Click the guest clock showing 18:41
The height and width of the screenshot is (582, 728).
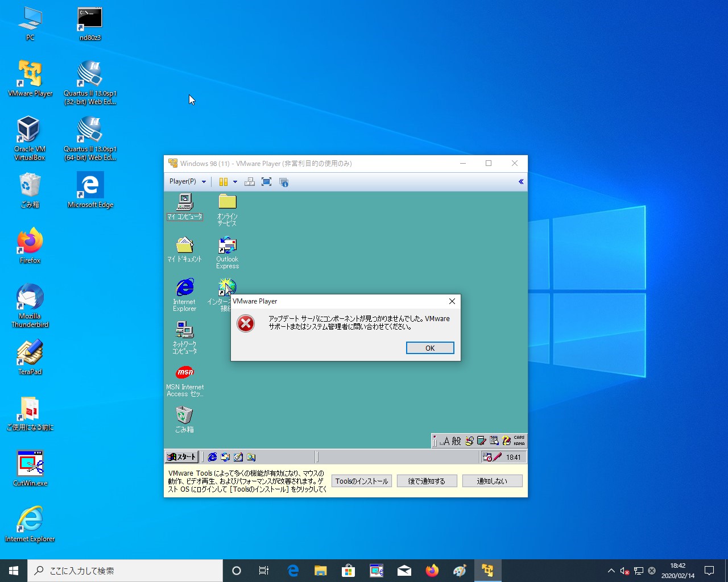513,457
